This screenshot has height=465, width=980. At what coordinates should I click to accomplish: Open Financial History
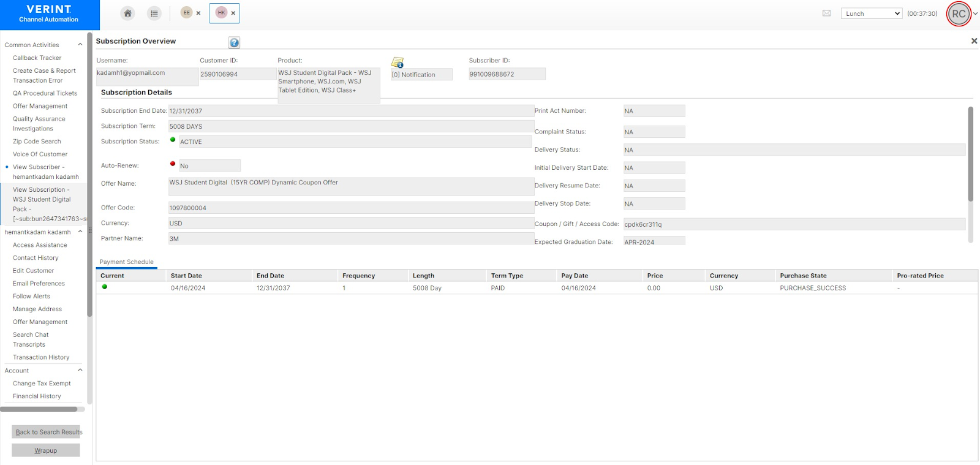coord(37,396)
